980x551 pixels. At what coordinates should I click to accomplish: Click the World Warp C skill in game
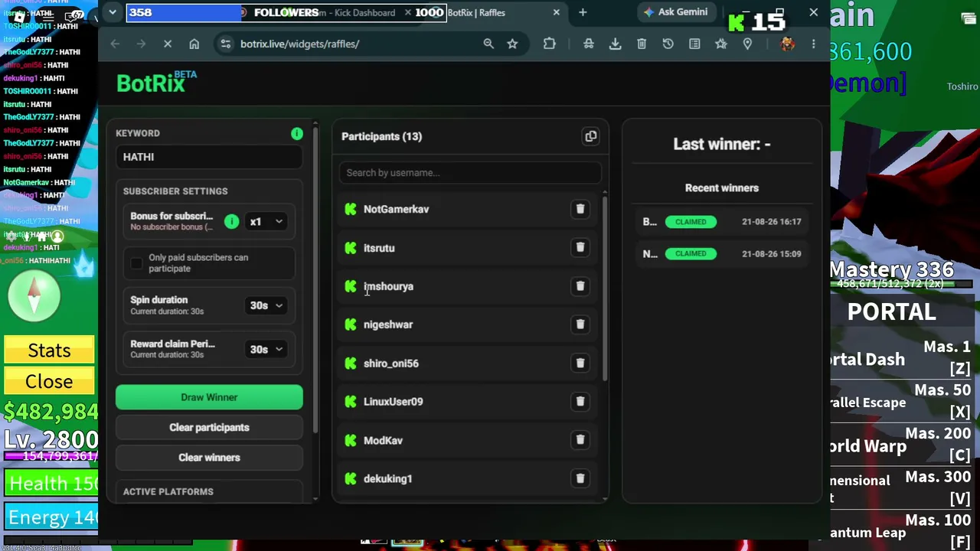pos(902,445)
